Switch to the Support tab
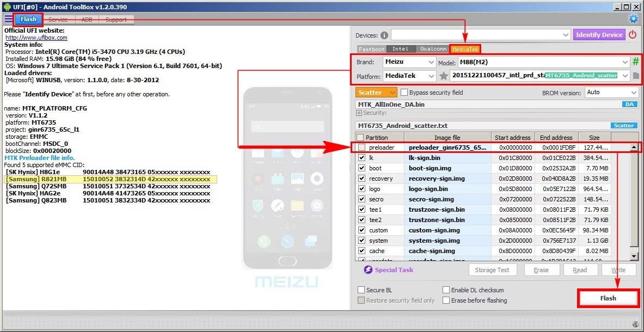 [x=116, y=19]
